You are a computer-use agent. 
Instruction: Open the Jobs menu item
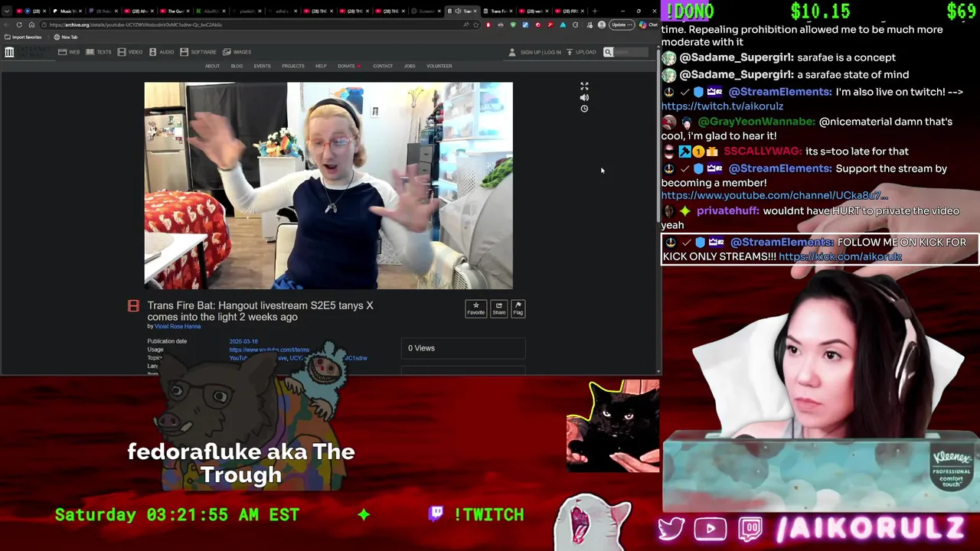(x=410, y=66)
